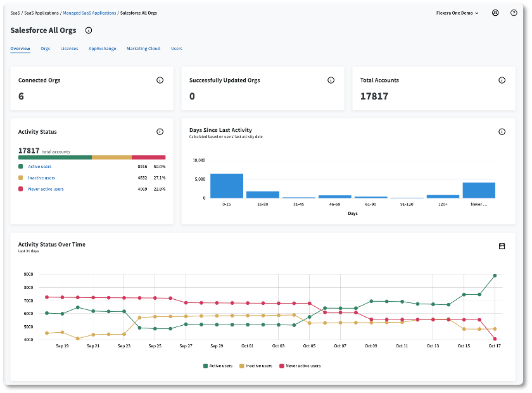This screenshot has height=393, width=532.
Task: Show info for Total Accounts card
Action: tap(502, 81)
